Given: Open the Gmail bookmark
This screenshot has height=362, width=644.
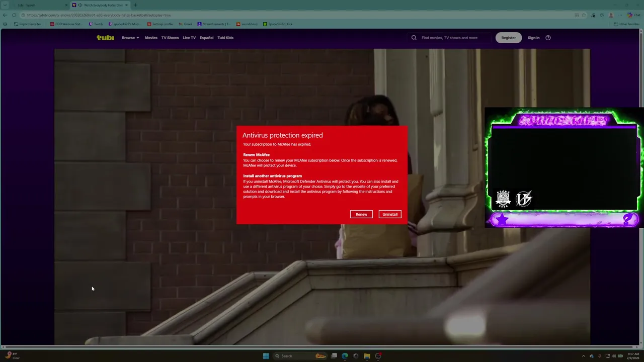Looking at the screenshot, I should click(x=185, y=24).
